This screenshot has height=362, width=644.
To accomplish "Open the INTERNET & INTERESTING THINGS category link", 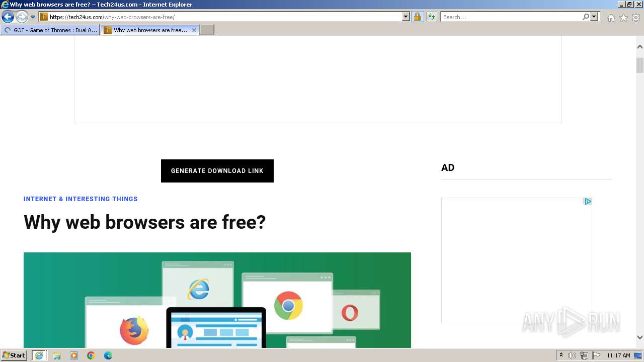I will [x=80, y=199].
